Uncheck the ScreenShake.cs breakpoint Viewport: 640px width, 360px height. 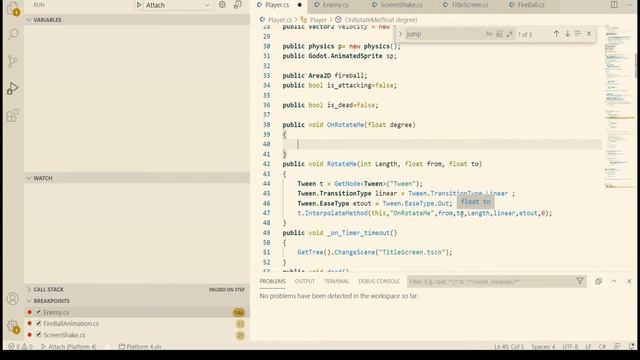(39, 335)
